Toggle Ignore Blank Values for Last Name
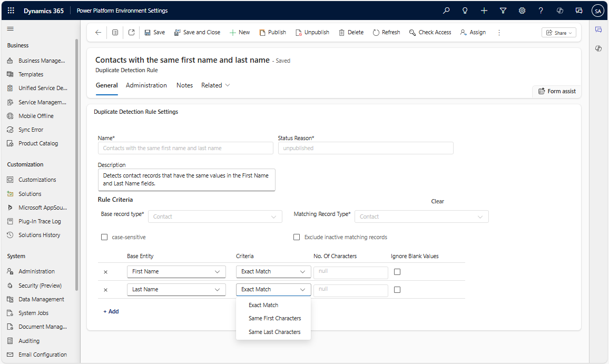This screenshot has width=609, height=364. (397, 290)
